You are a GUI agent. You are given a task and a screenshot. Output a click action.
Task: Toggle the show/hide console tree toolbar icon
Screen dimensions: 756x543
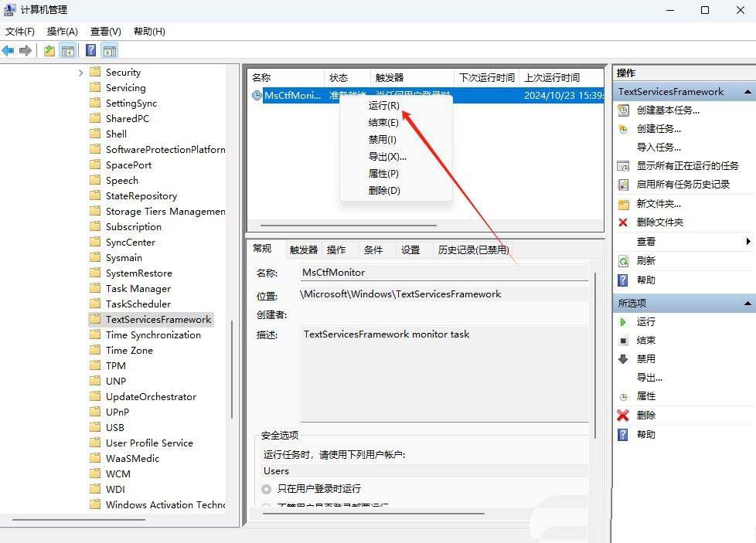click(68, 51)
